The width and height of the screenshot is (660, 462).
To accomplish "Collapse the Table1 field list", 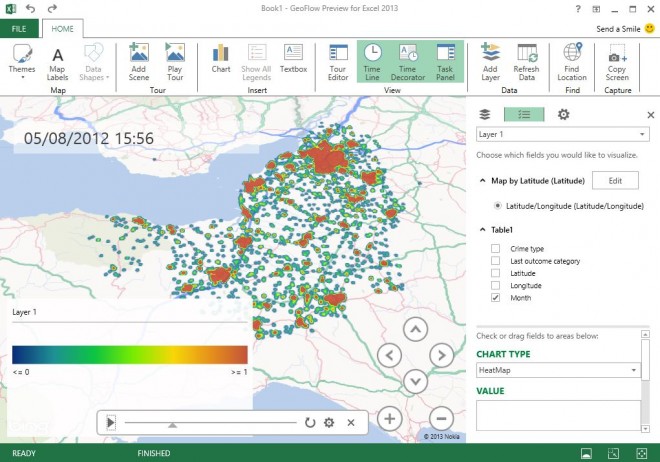I will 483,230.
